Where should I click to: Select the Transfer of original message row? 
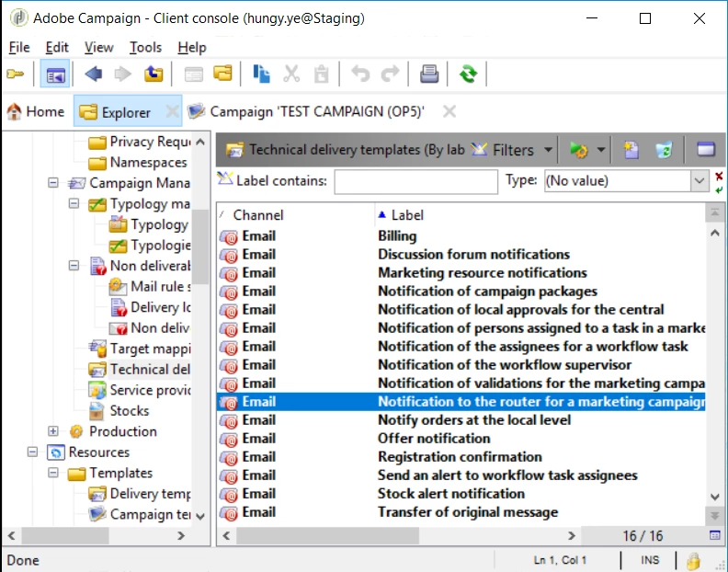click(461, 512)
